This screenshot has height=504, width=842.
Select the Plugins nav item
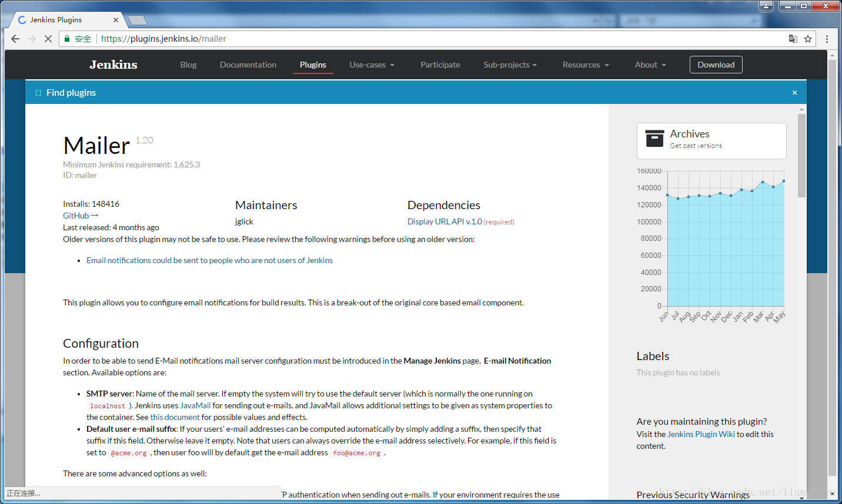[x=313, y=65]
